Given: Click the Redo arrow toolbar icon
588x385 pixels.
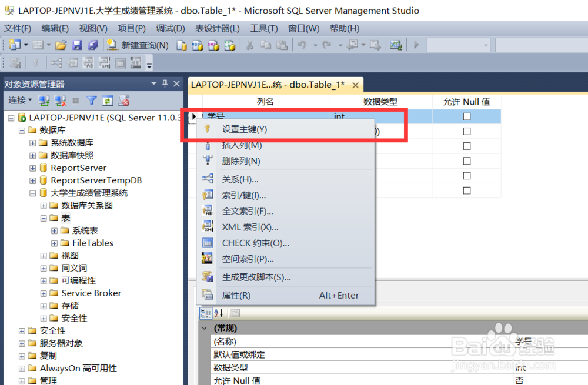Looking at the screenshot, I should [x=327, y=45].
